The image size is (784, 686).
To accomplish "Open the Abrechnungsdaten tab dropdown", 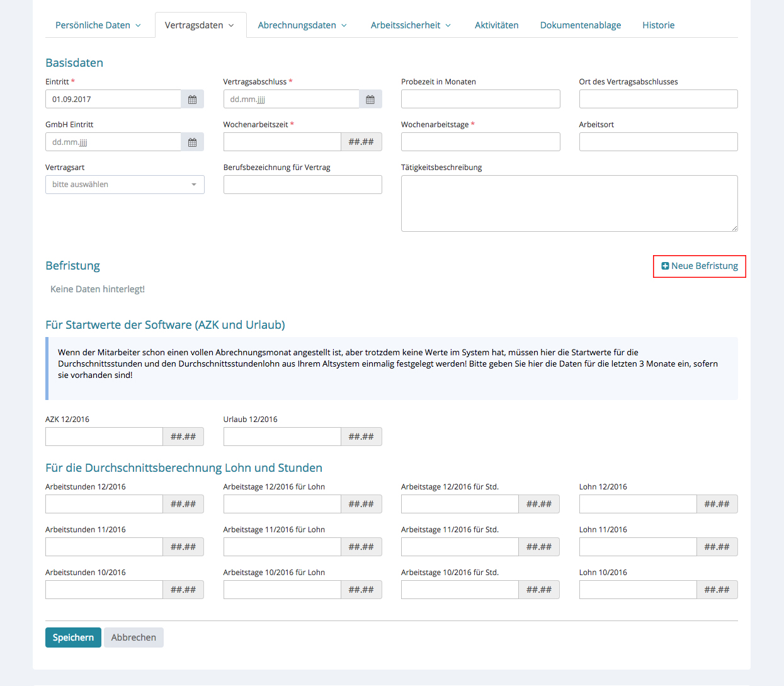I will (302, 25).
